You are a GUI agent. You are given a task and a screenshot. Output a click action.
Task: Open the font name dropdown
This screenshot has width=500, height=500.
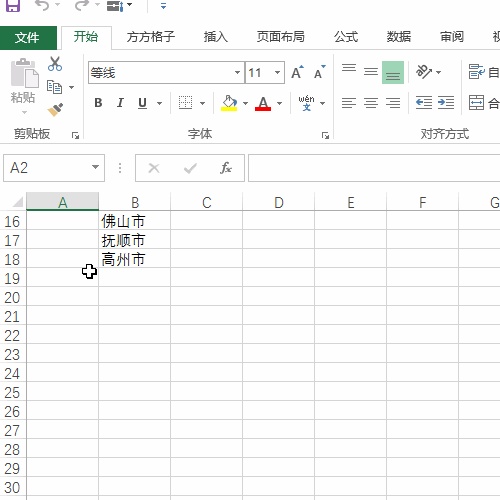tap(237, 72)
